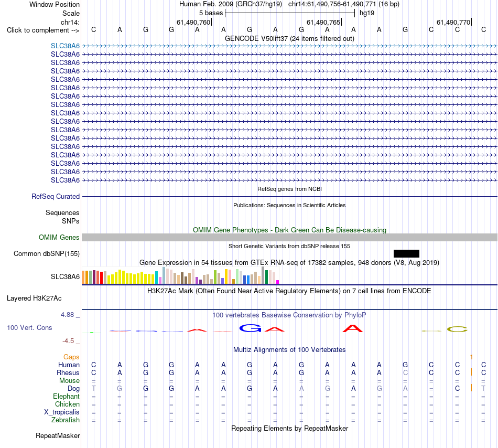Click the Chicken alignment row label
498x448 pixels.
67,404
